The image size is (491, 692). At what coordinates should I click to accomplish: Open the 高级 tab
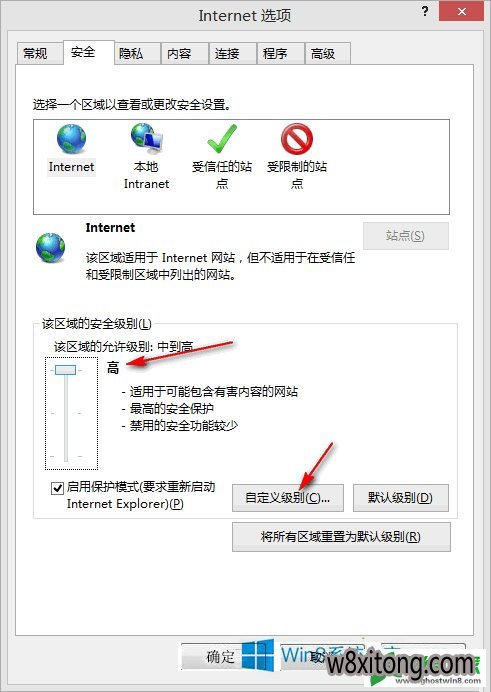click(x=323, y=54)
